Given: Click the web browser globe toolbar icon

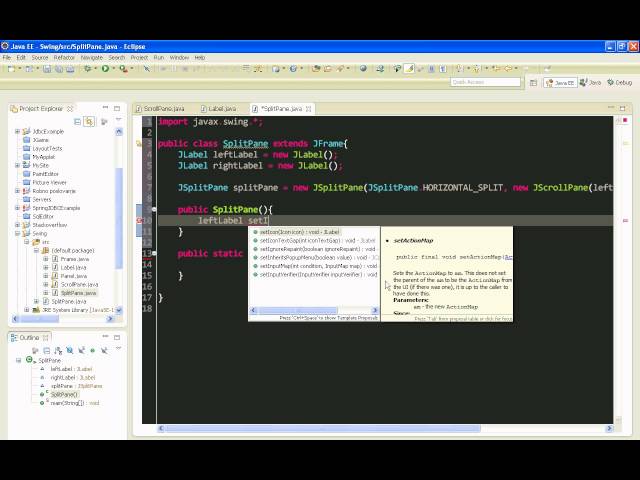Looking at the screenshot, I should (x=363, y=69).
